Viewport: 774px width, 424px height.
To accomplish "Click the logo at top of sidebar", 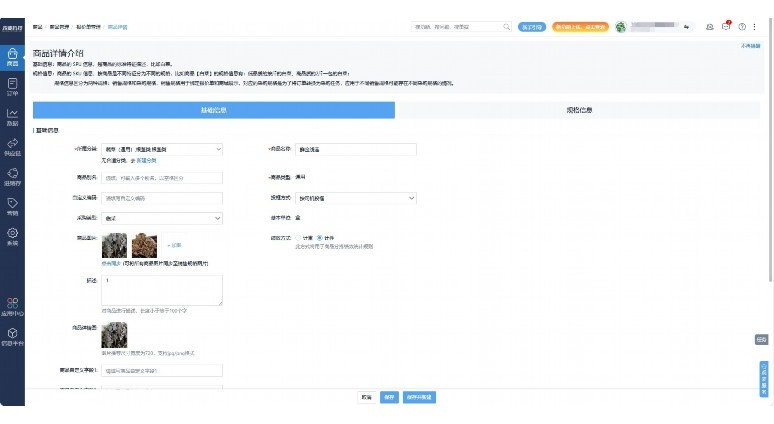I will (x=12, y=28).
